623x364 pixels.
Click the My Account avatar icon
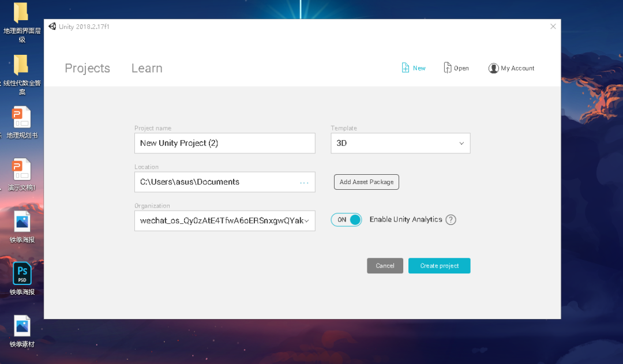pyautogui.click(x=493, y=68)
